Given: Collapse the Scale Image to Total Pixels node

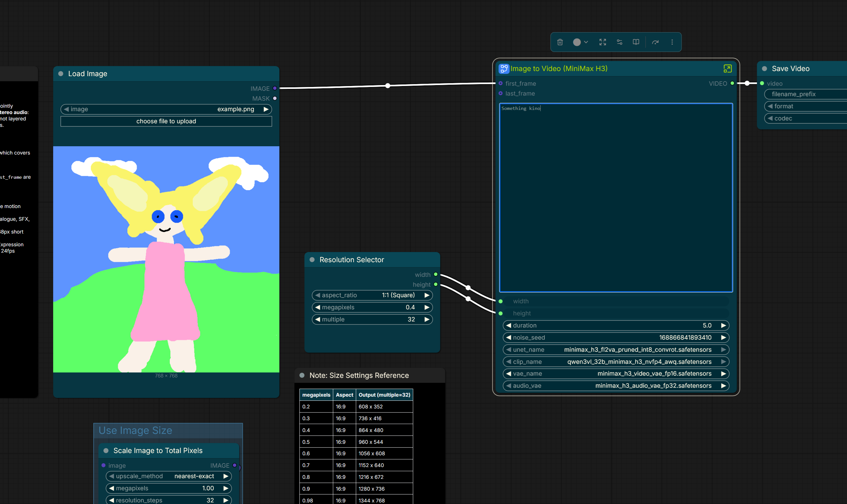Looking at the screenshot, I should pos(106,451).
